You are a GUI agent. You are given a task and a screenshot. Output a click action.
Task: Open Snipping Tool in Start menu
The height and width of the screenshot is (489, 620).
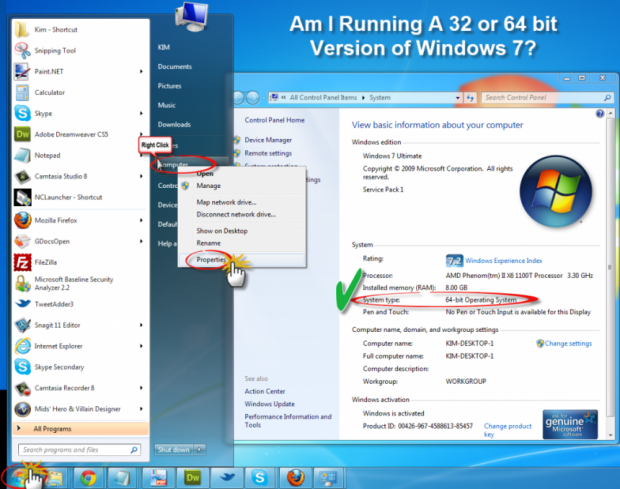point(54,50)
